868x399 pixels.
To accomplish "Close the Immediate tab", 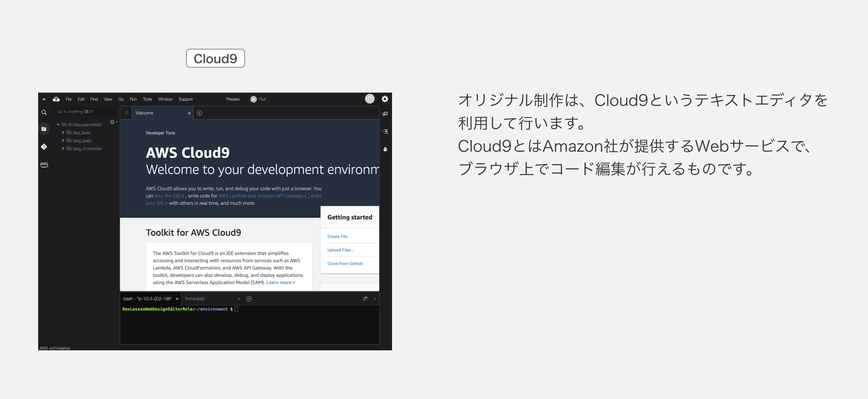I will (239, 299).
